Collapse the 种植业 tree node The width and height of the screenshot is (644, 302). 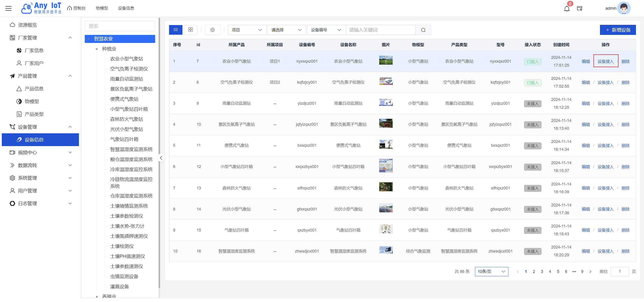pos(97,49)
